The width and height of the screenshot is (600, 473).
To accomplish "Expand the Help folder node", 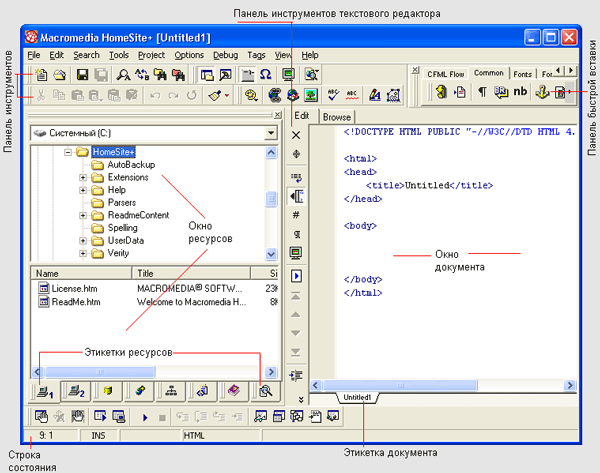I will pos(83,190).
